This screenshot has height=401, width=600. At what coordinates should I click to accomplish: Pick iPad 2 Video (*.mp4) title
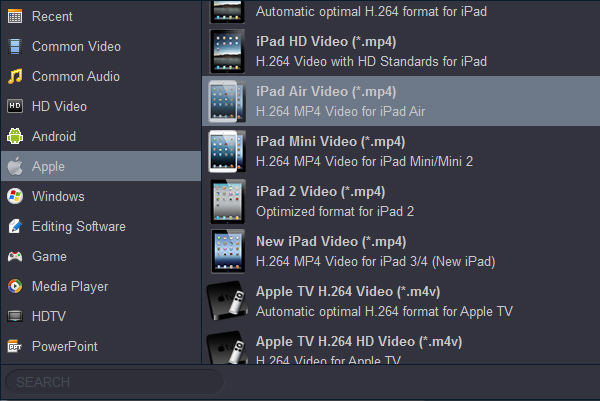pyautogui.click(x=321, y=191)
